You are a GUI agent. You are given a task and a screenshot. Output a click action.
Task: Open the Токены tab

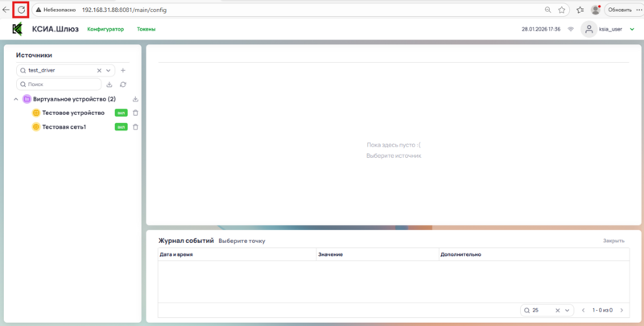tap(147, 29)
